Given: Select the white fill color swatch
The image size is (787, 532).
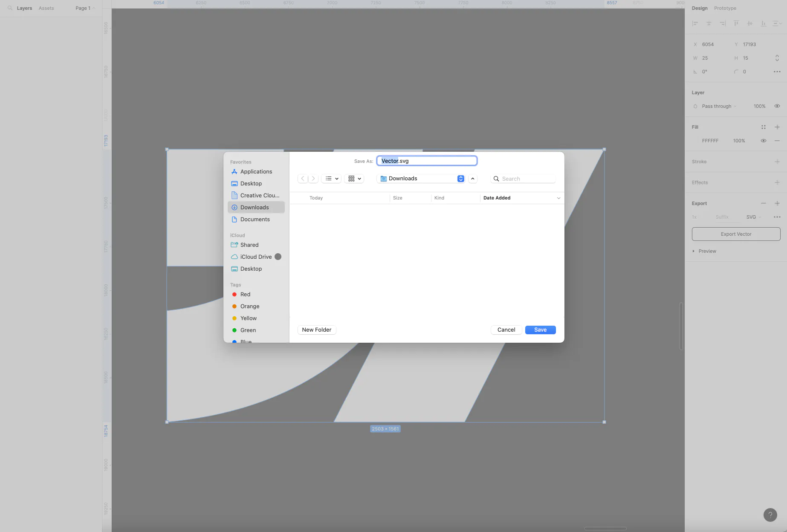Looking at the screenshot, I should 698,141.
